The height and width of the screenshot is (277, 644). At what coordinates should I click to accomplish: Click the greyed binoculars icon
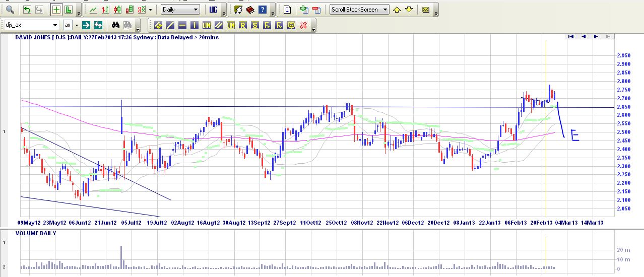tap(127, 25)
